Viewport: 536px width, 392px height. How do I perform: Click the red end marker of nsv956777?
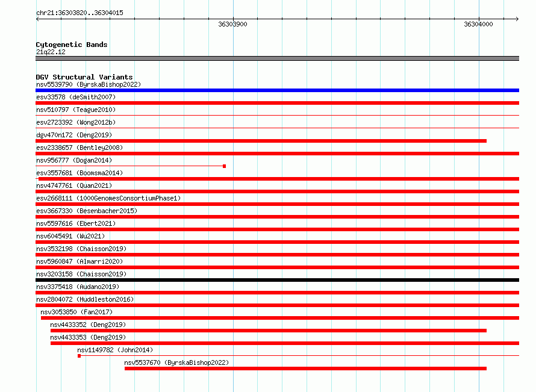(224, 166)
